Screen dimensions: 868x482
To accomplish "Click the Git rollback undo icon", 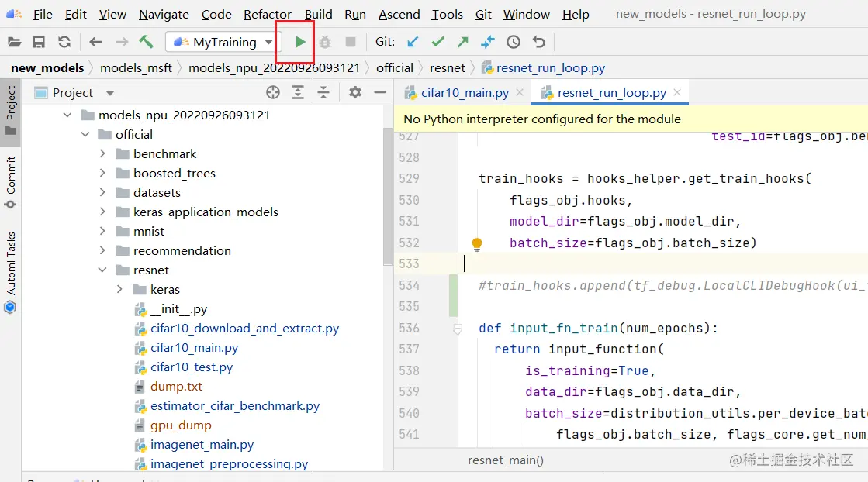I will coord(539,42).
